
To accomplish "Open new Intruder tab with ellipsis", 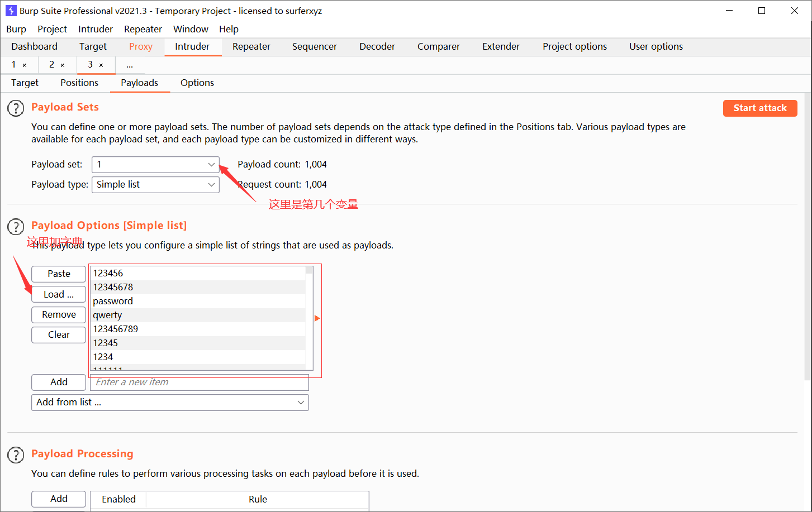I will tap(130, 65).
